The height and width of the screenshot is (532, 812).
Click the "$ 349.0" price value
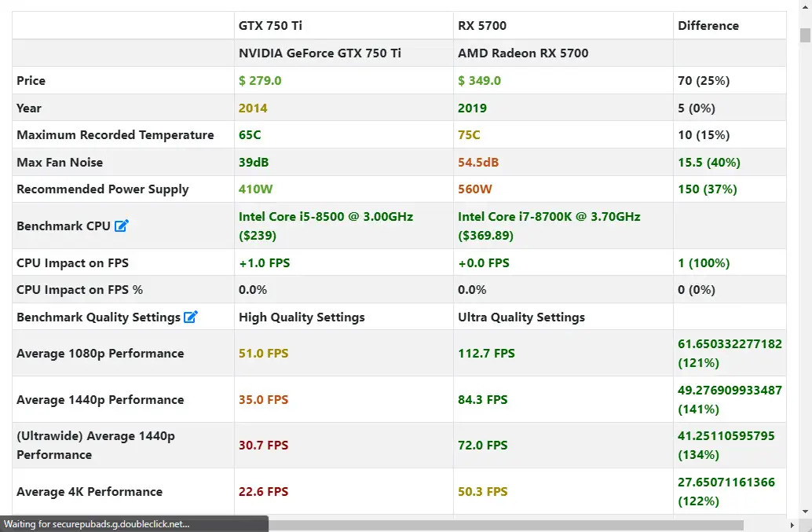pos(480,80)
